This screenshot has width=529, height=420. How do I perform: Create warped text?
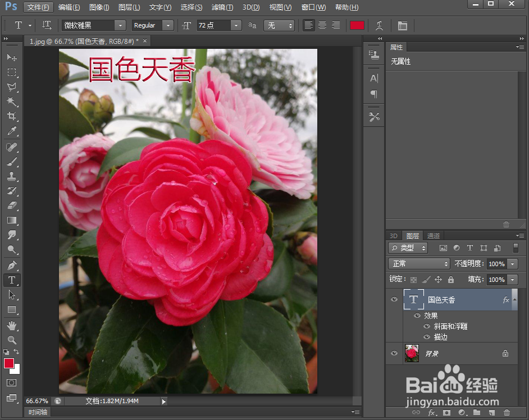[x=379, y=25]
